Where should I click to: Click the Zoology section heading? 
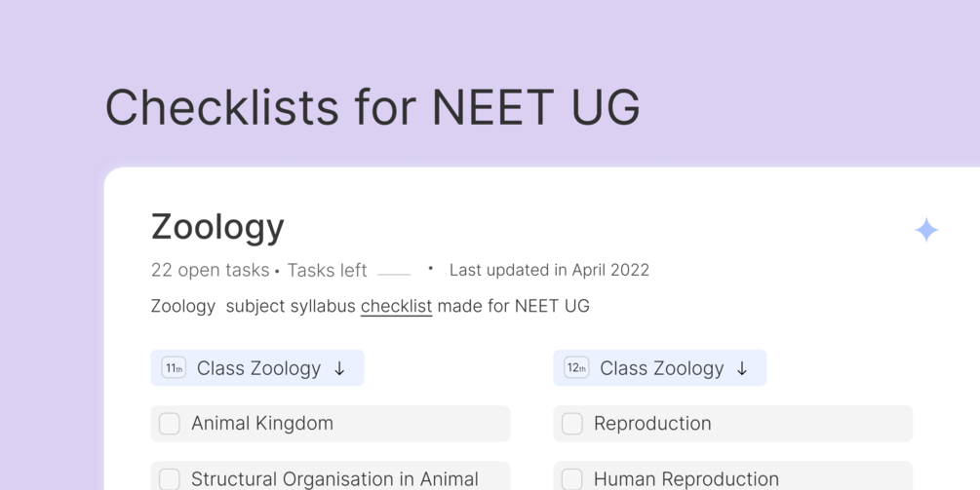click(x=217, y=227)
